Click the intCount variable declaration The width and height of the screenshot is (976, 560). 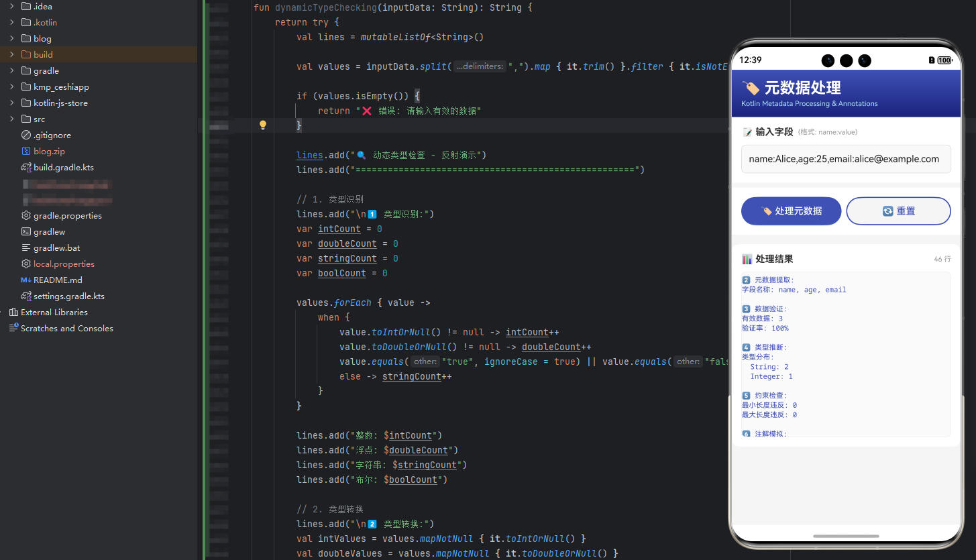click(x=339, y=229)
